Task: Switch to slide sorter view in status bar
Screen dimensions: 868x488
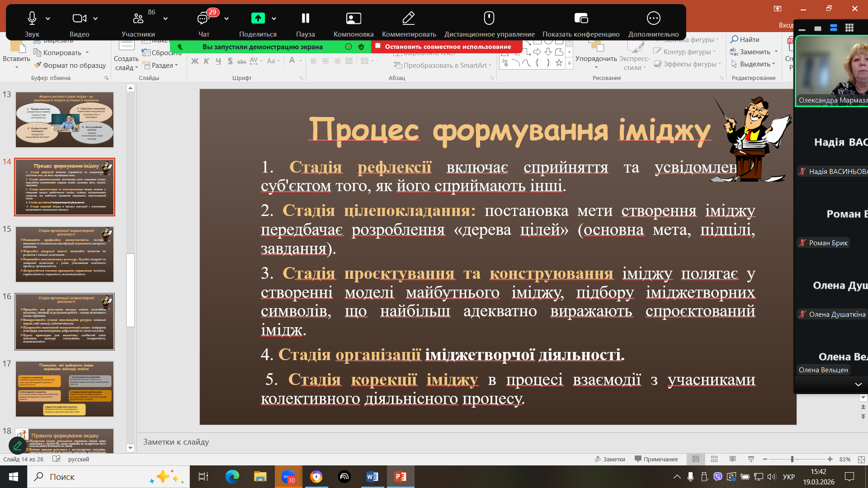Action: tap(714, 459)
